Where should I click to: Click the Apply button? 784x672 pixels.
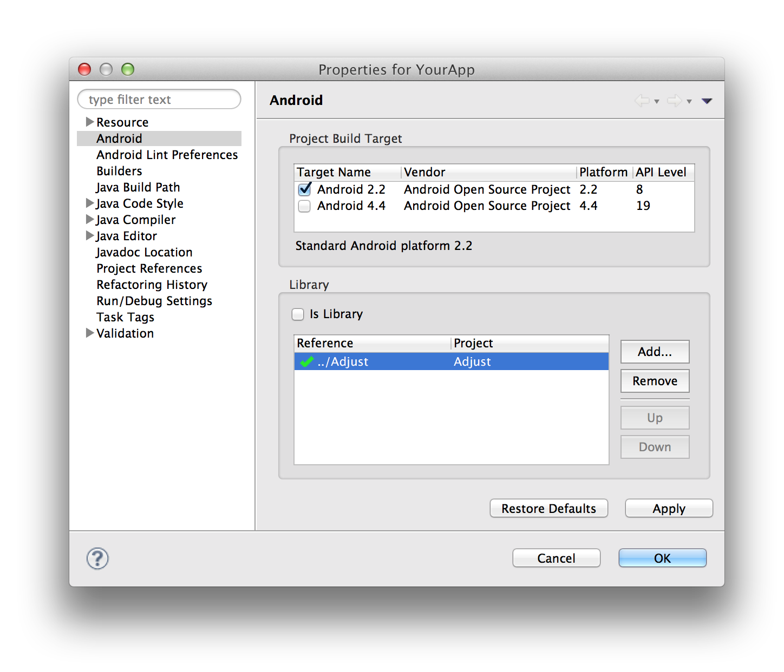[x=669, y=509]
